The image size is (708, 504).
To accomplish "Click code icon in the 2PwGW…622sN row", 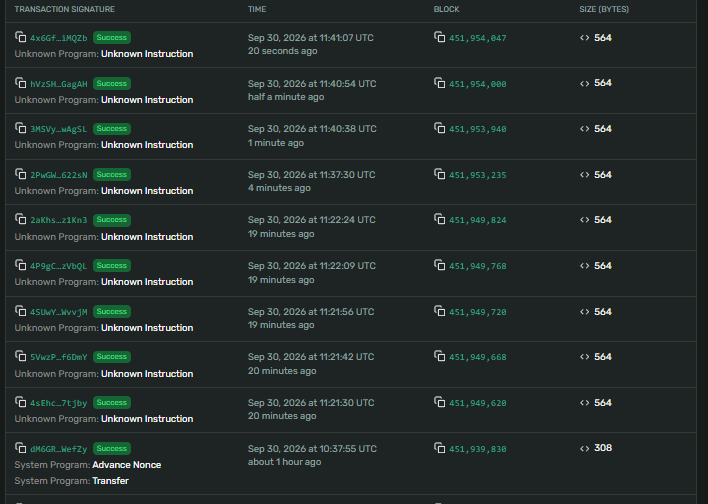I will point(584,175).
